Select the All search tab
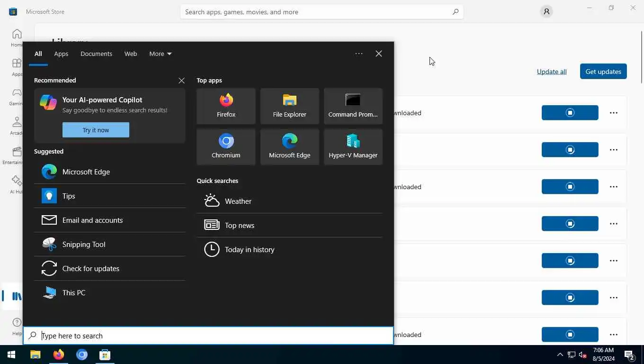The width and height of the screenshot is (644, 364). point(38,54)
